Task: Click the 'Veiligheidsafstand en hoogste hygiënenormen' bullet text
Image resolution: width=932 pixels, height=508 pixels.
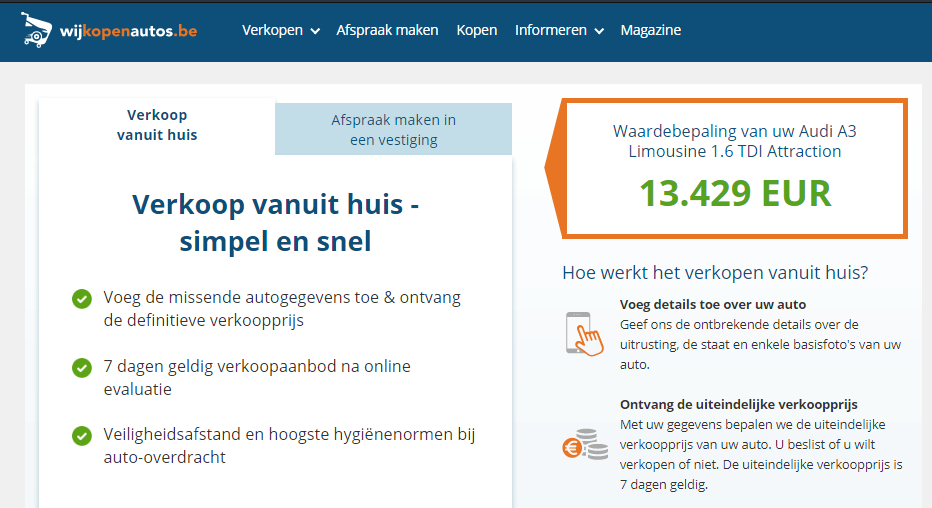Action: coord(289,446)
